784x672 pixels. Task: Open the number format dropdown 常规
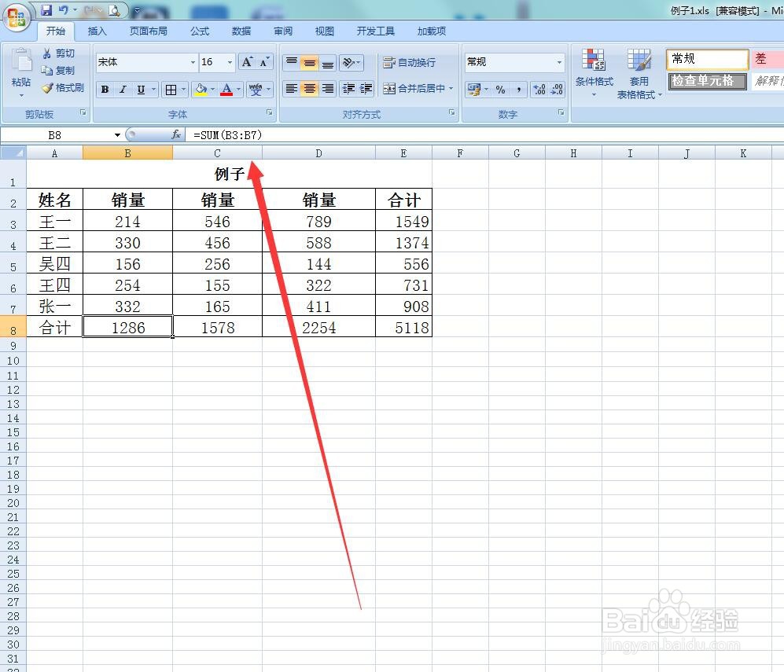click(559, 62)
